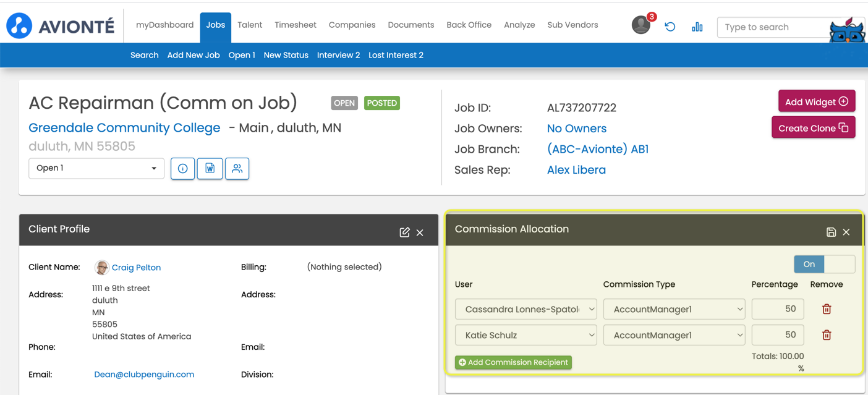868x395 pixels.
Task: Open the Katie Schulz user dropdown
Action: (x=526, y=335)
